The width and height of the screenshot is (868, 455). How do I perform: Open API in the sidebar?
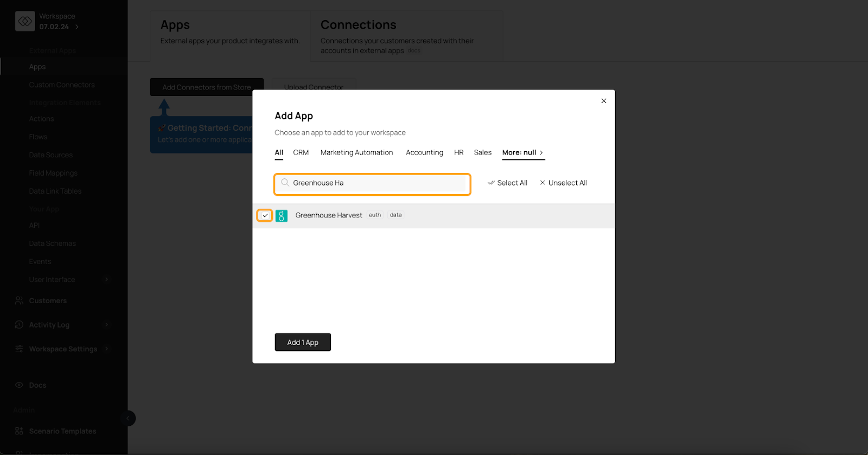pyautogui.click(x=34, y=225)
